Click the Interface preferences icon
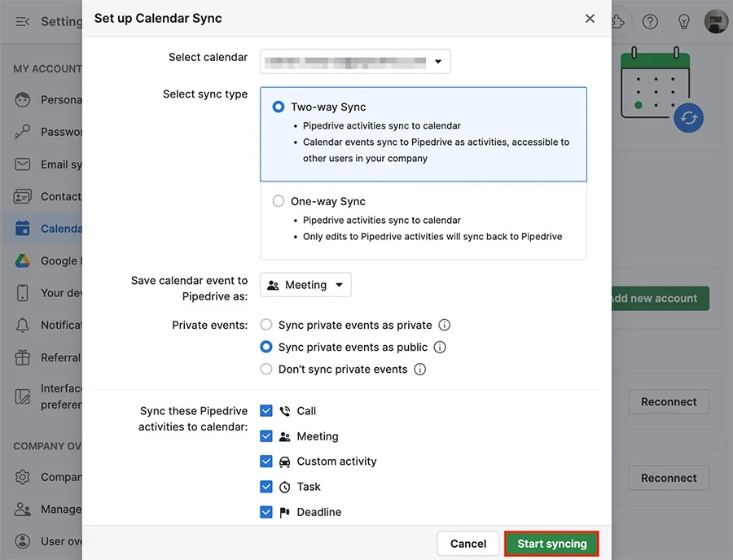 coord(23,396)
